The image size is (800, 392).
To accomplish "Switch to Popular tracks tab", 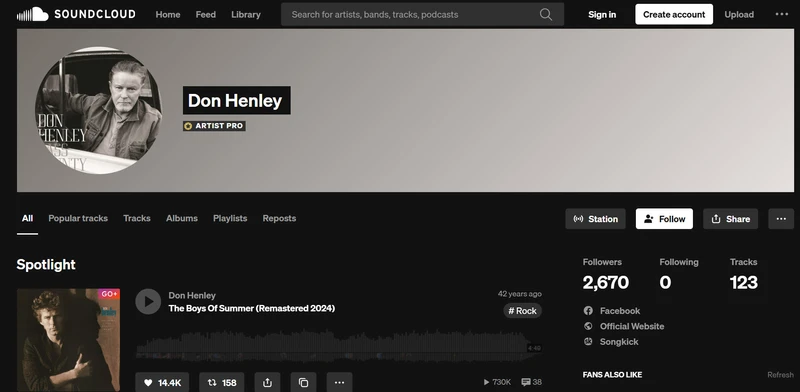I will click(78, 218).
